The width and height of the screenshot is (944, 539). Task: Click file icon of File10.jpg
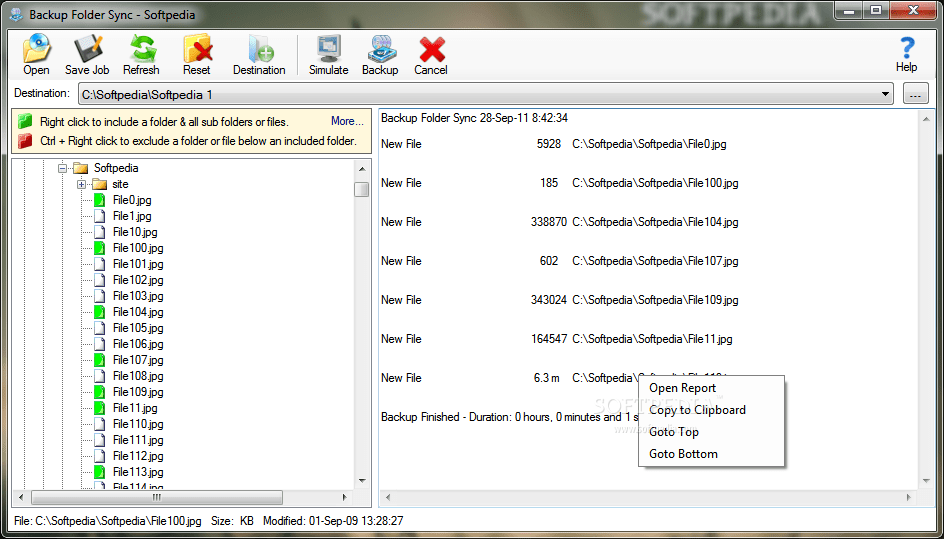pyautogui.click(x=99, y=232)
